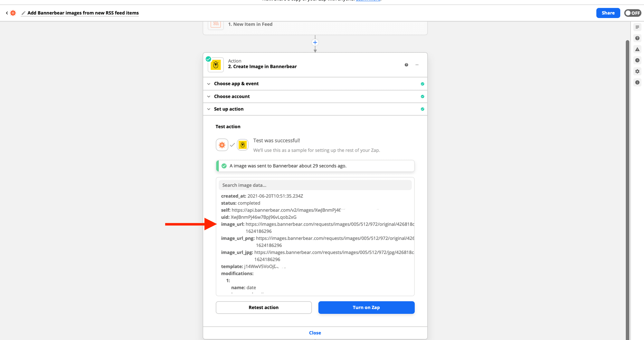
Task: Open the info icon in sidebar
Action: pos(637,82)
